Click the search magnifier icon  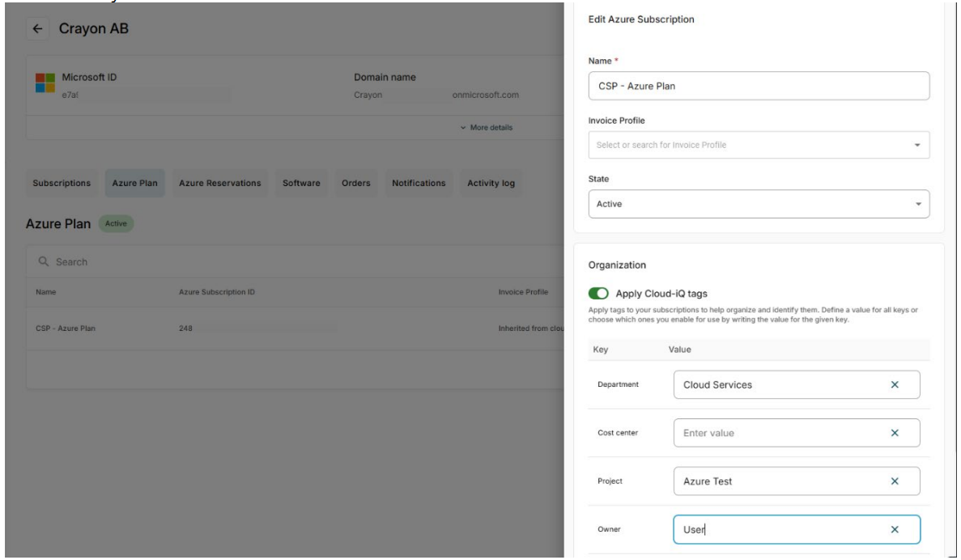click(43, 261)
